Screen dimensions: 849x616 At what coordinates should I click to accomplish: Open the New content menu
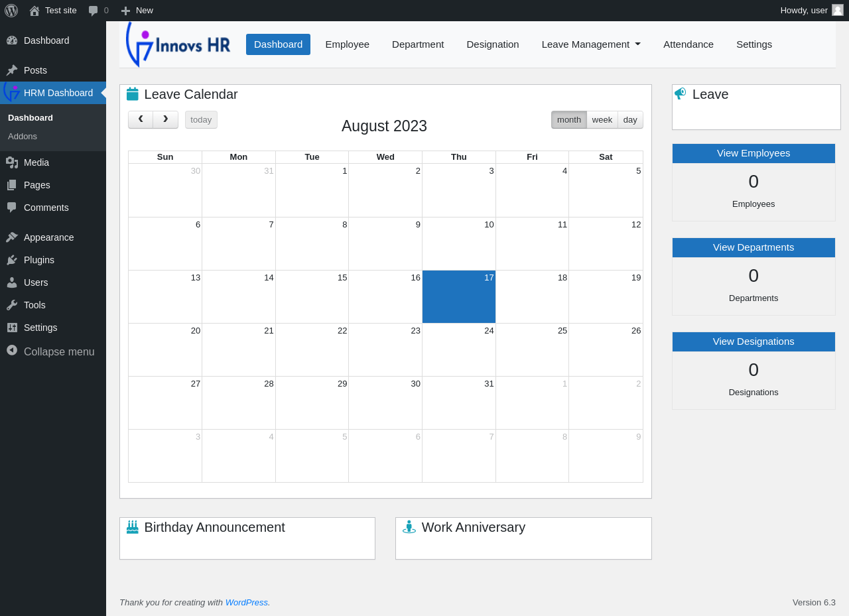coord(137,11)
